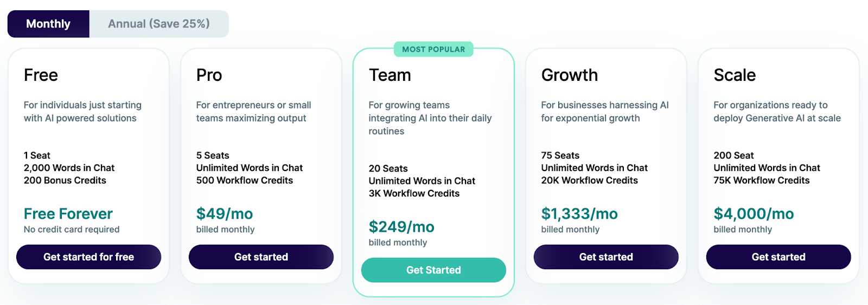Click the Growth plan heading

[x=570, y=75]
